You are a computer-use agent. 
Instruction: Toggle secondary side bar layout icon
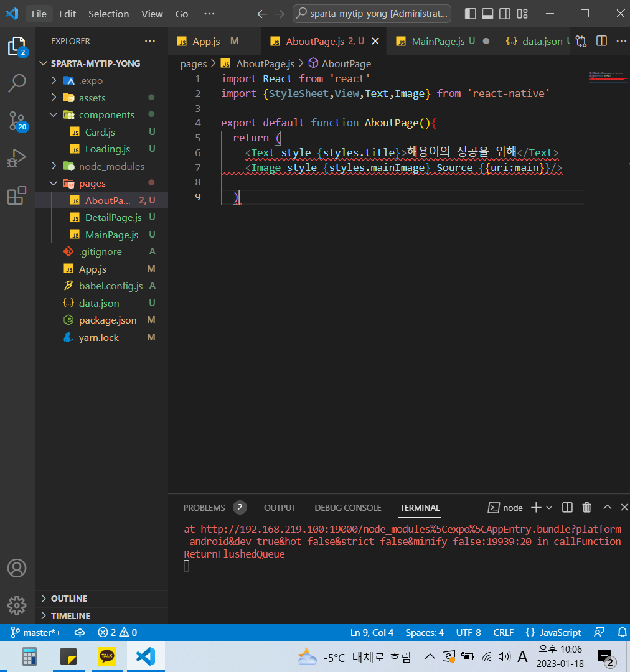point(505,14)
